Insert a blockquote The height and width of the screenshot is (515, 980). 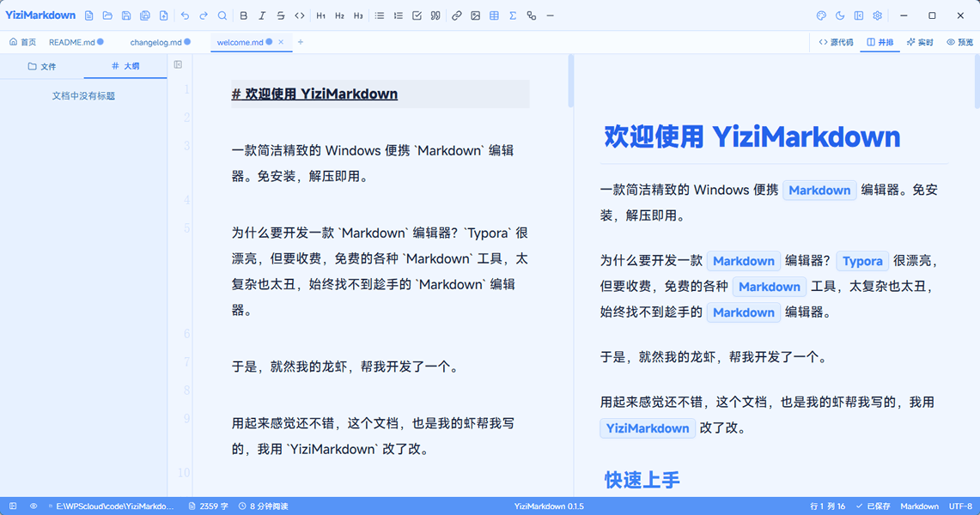click(435, 15)
